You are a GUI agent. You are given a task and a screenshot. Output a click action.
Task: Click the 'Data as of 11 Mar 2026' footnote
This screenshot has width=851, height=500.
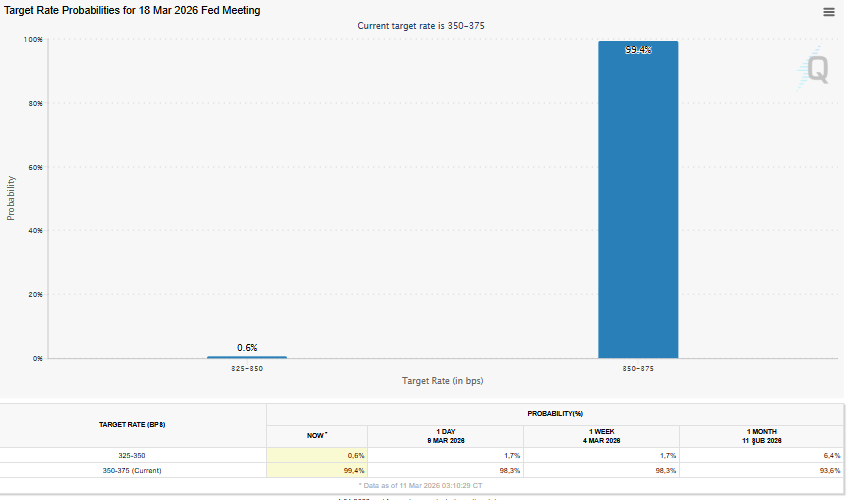421,484
